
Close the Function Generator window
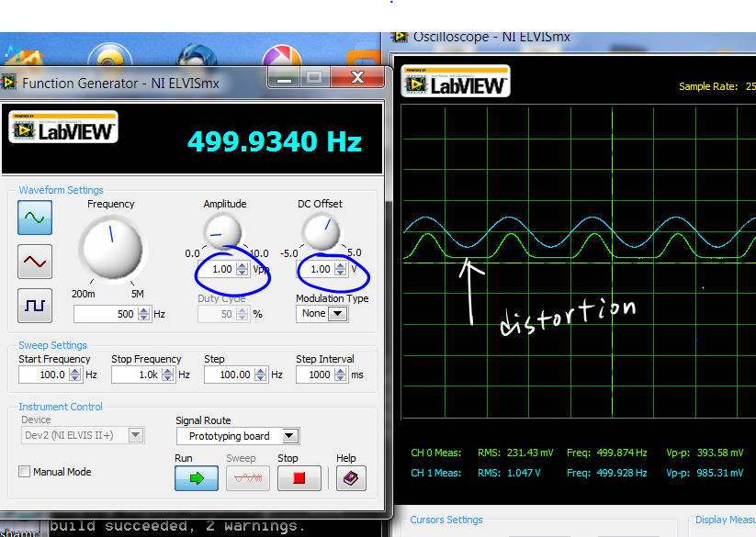357,77
